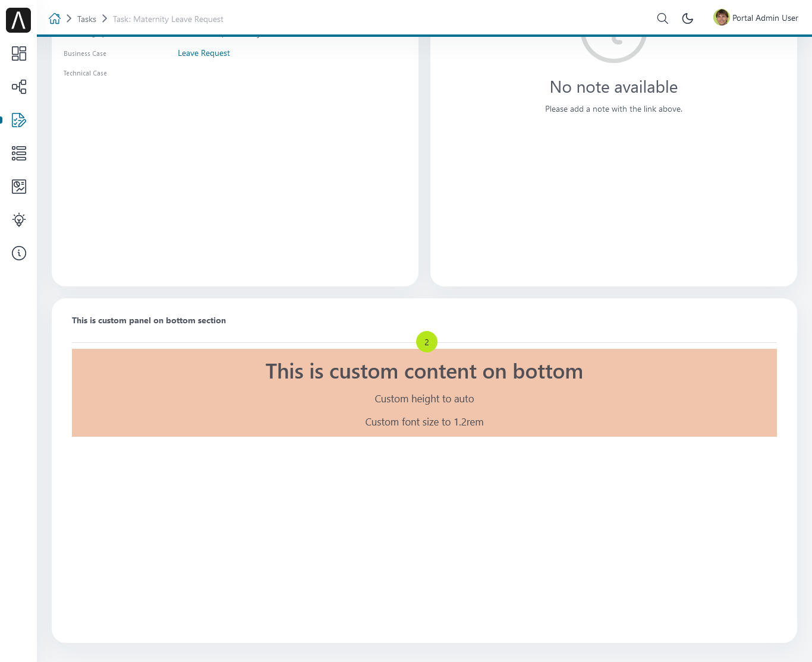Click 'Custom height to auto' text
This screenshot has height=662, width=812.
coord(424,399)
